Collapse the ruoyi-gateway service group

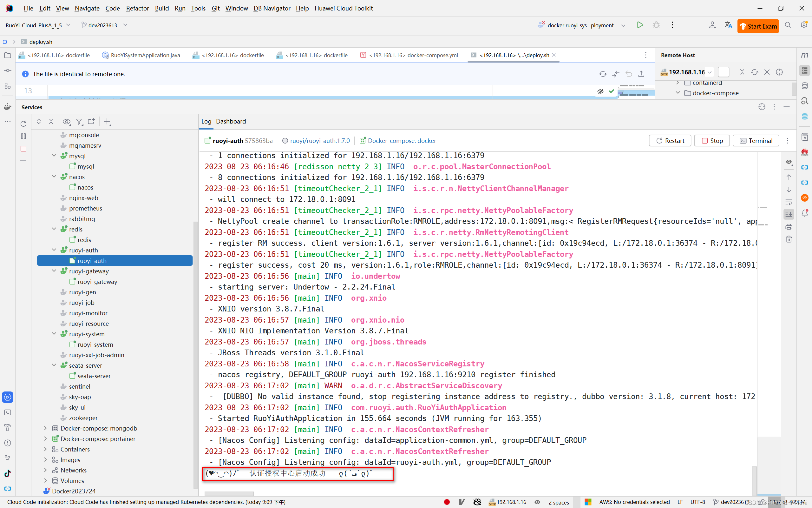54,271
